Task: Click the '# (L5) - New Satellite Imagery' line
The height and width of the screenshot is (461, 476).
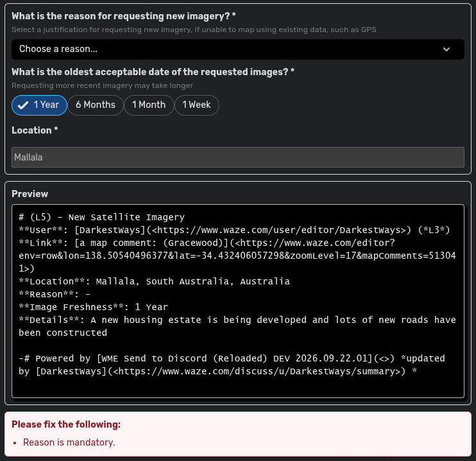Action: [x=102, y=217]
